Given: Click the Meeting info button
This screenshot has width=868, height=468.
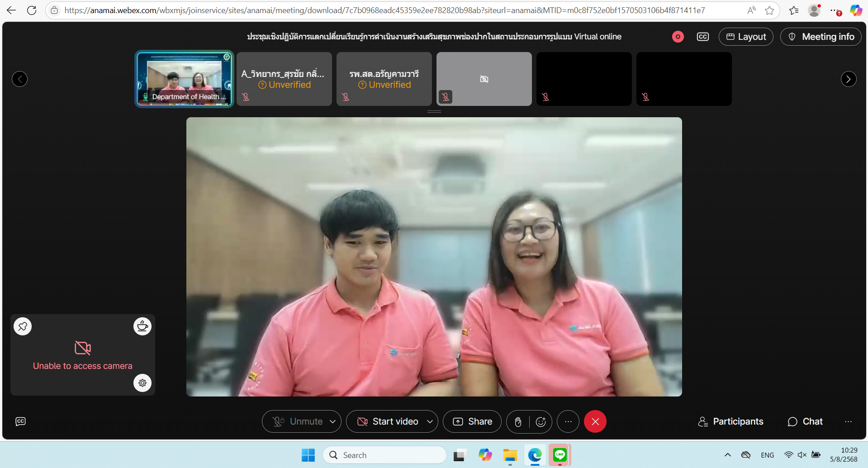Looking at the screenshot, I should click(x=821, y=37).
